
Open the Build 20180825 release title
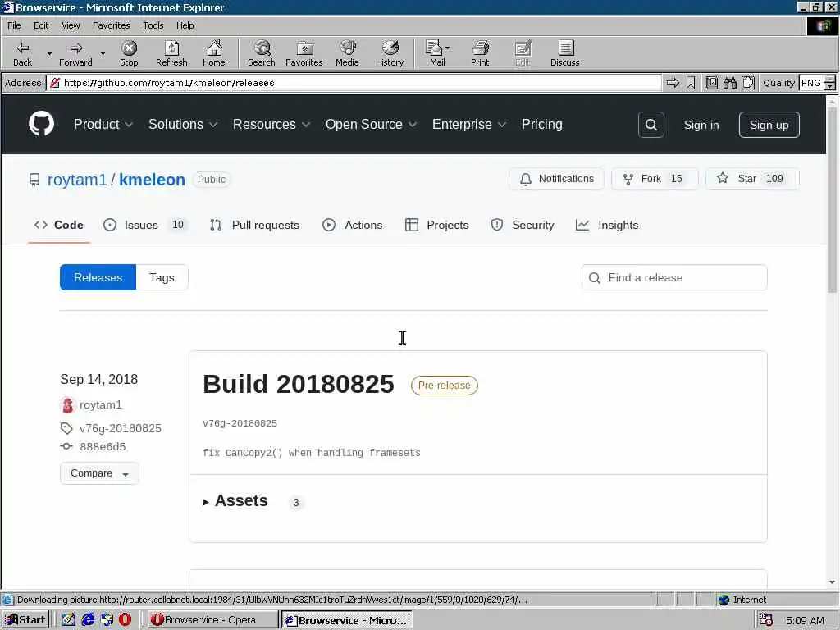[299, 384]
